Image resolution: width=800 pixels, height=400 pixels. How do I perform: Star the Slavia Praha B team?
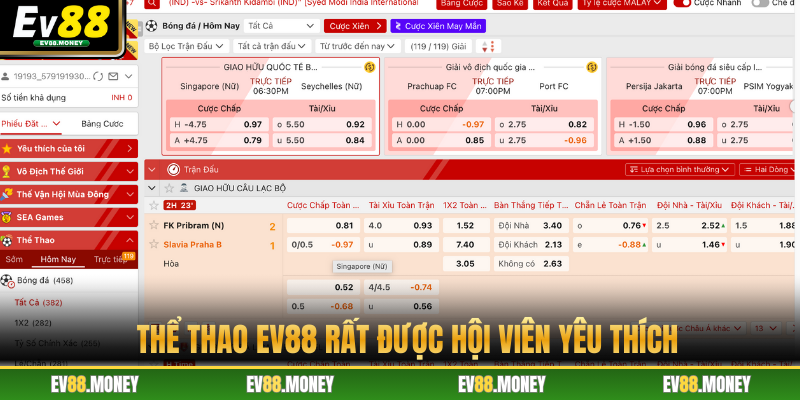[x=154, y=244]
